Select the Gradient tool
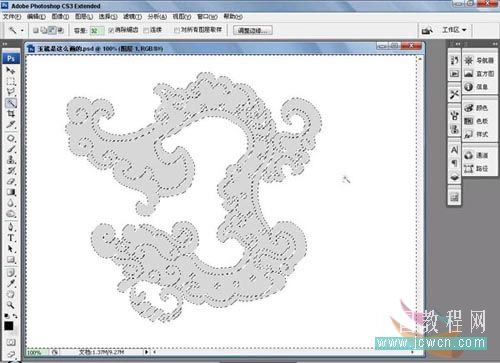Screen dimensions: 500x363 tap(11, 192)
